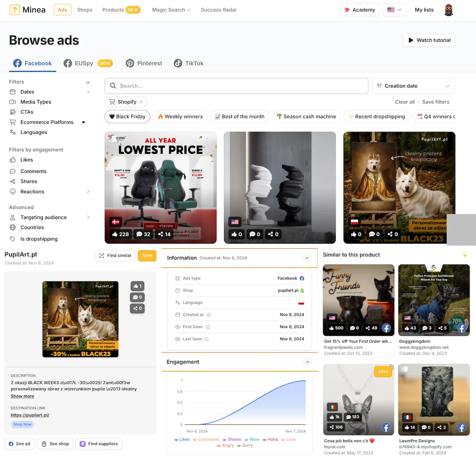Viewport: 476px width, 458px height.
Task: Click the Show more description link
Action: (22, 396)
